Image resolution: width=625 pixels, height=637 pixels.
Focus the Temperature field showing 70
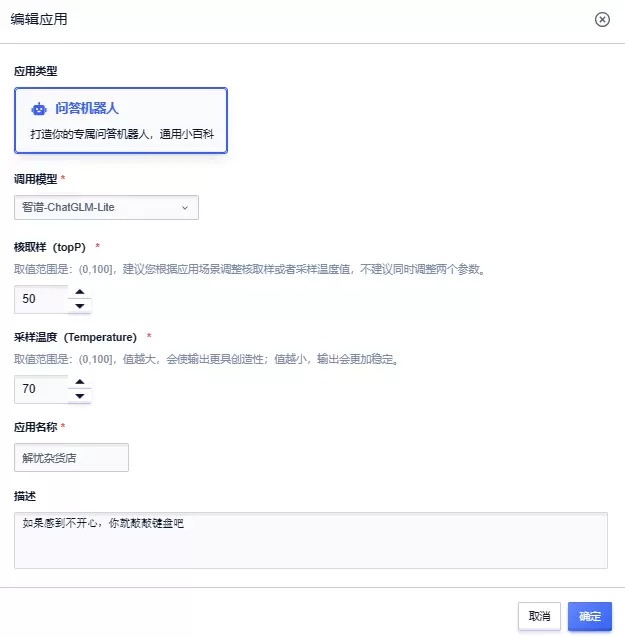click(x=41, y=389)
